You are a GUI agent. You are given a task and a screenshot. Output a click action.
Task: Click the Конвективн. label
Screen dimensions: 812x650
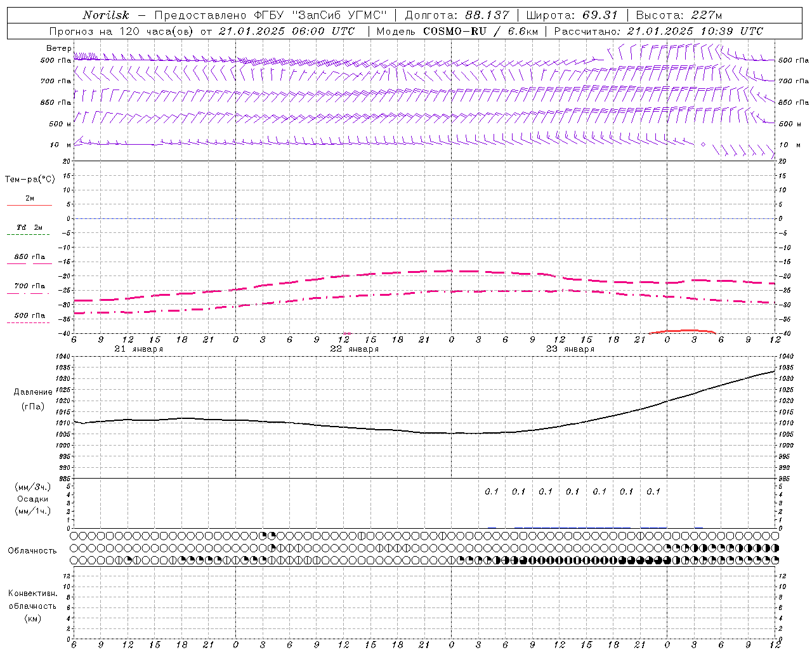[32, 594]
